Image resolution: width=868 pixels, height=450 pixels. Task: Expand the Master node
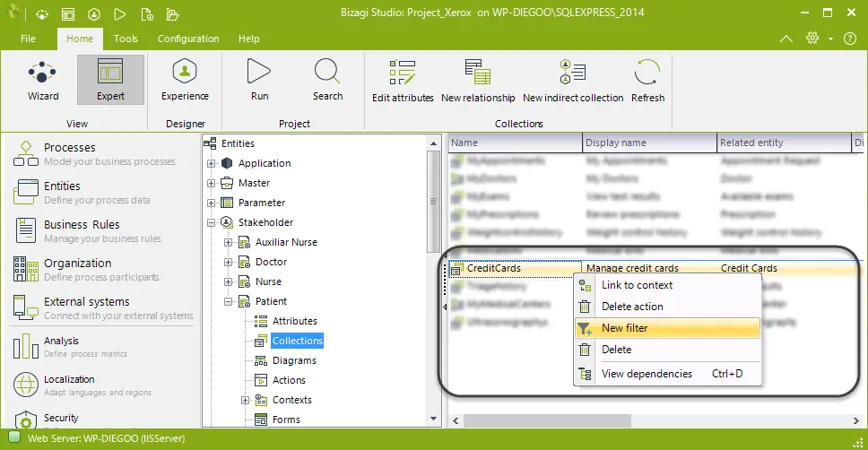(211, 183)
